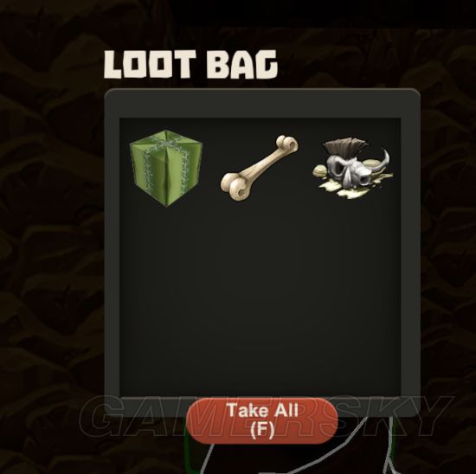
Task: Select the bone item in loot bag
Action: pos(260,168)
